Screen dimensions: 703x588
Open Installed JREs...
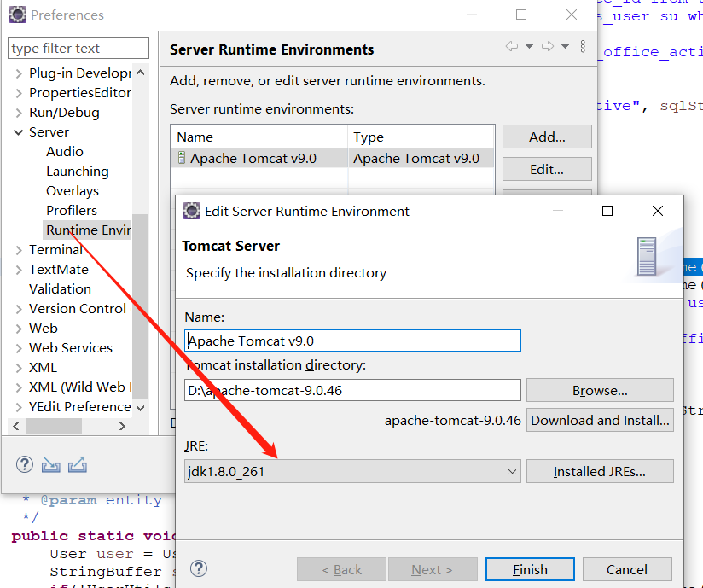point(600,470)
